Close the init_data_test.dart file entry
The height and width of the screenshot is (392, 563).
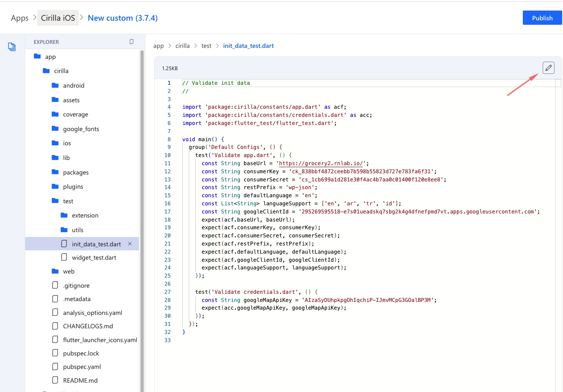(x=130, y=244)
